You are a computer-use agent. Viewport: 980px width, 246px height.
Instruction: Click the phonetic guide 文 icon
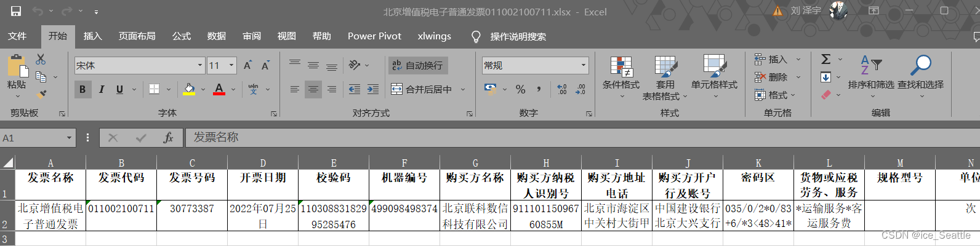click(x=254, y=89)
